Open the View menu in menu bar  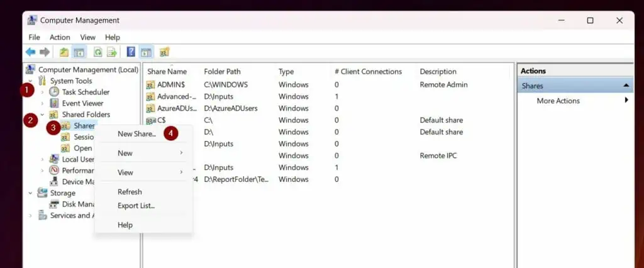tap(87, 37)
